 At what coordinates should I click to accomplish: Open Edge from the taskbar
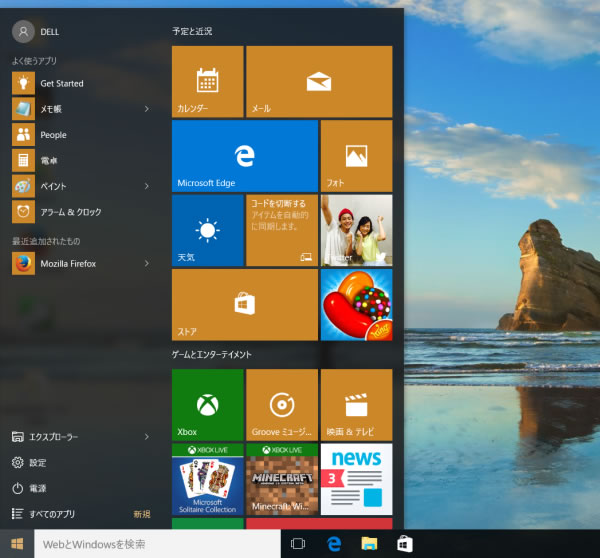(334, 543)
